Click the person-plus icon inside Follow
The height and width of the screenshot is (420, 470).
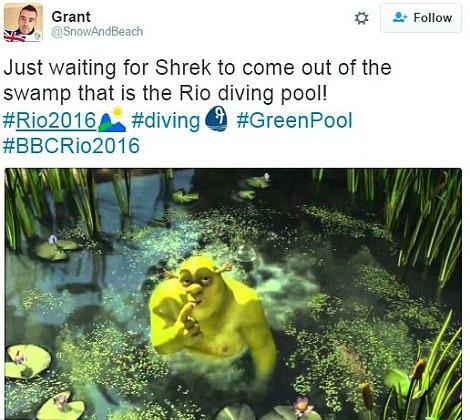(400, 17)
